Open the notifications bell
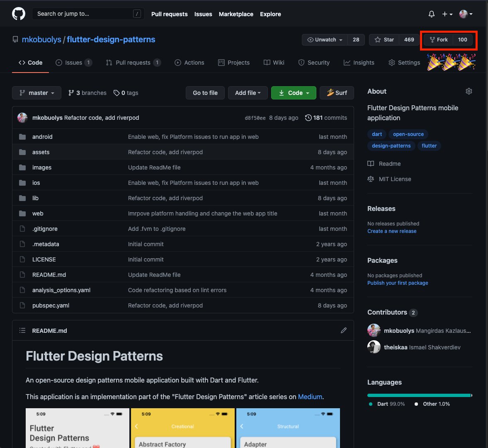The image size is (488, 448). pos(431,14)
